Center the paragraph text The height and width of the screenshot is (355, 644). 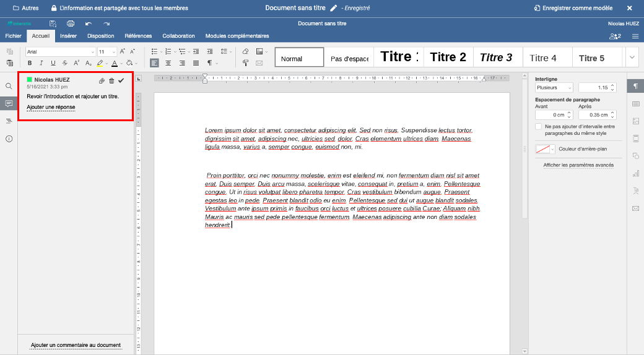(x=168, y=63)
